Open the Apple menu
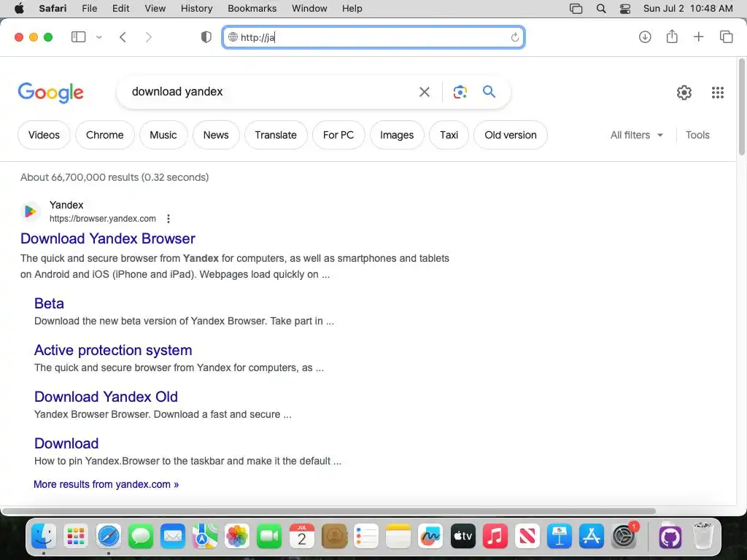747x560 pixels. pos(20,8)
